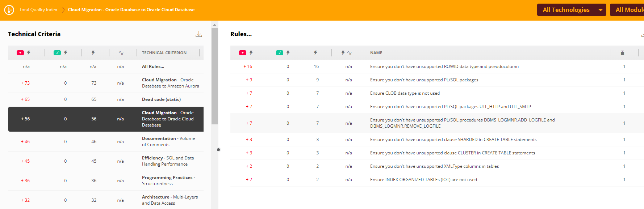Sort Rules by violations variation icon
Viewport: 644px width, 209px height.
pyautogui.click(x=346, y=53)
